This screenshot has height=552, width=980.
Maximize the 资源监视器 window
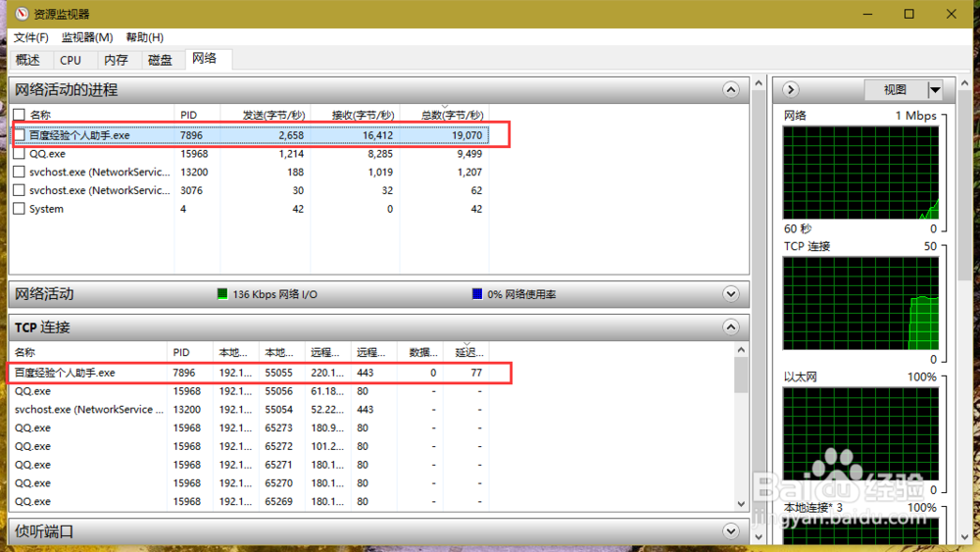[909, 14]
